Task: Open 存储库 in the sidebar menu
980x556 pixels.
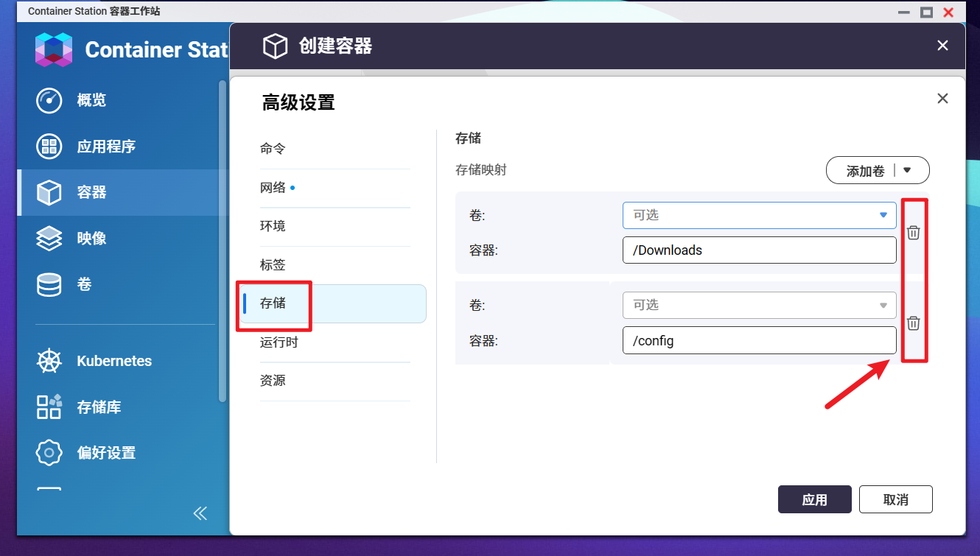Action: [118, 407]
